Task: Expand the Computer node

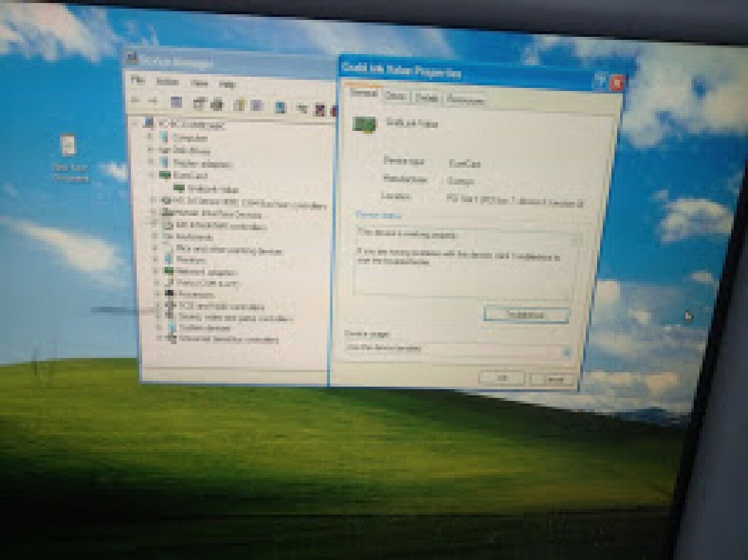Action: click(150, 137)
